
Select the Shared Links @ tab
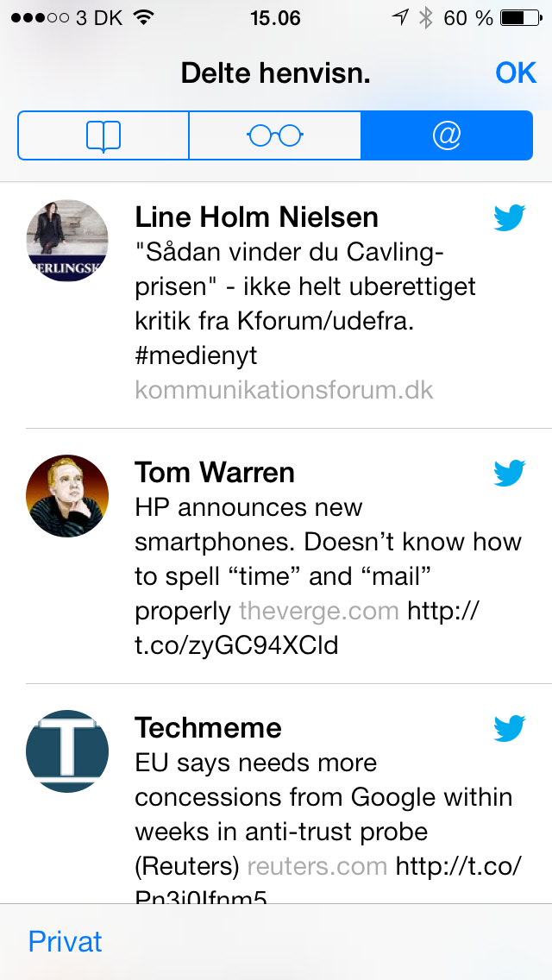pos(447,135)
